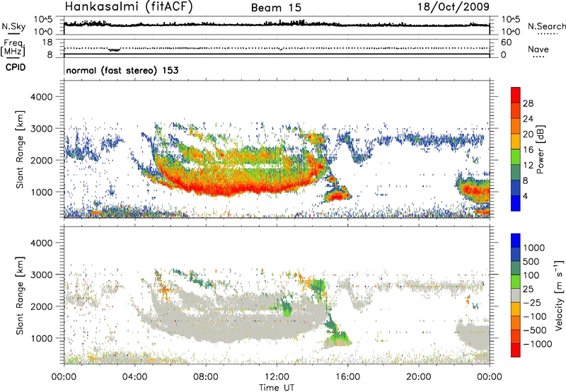Select the 2000 tick of the velocity panel
566x392 pixels.
click(41, 306)
